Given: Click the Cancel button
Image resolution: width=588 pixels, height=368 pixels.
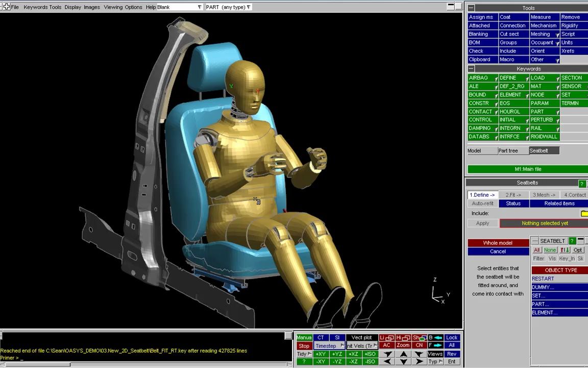Looking at the screenshot, I should [498, 251].
